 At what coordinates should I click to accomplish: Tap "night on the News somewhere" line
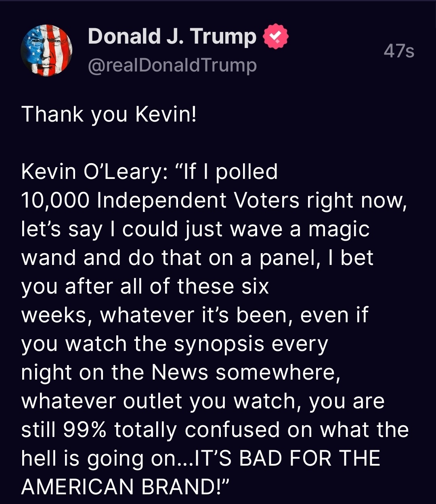pos(181,373)
